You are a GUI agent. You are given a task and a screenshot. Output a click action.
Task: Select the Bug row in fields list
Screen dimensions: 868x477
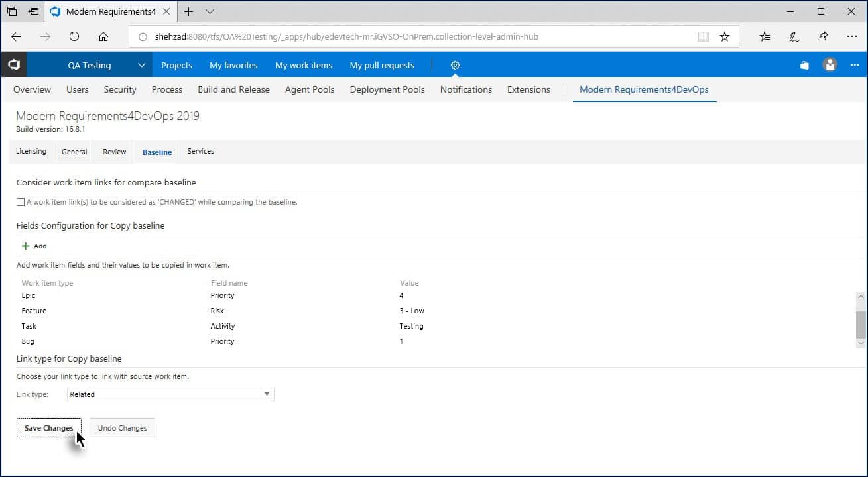(436, 341)
